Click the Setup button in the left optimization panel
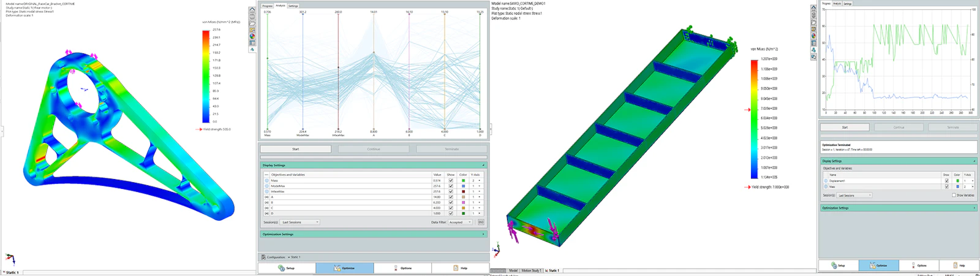The image size is (980, 276). coord(286,268)
